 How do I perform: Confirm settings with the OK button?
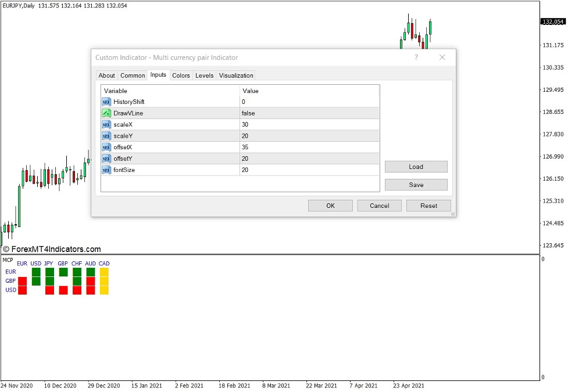click(x=330, y=205)
